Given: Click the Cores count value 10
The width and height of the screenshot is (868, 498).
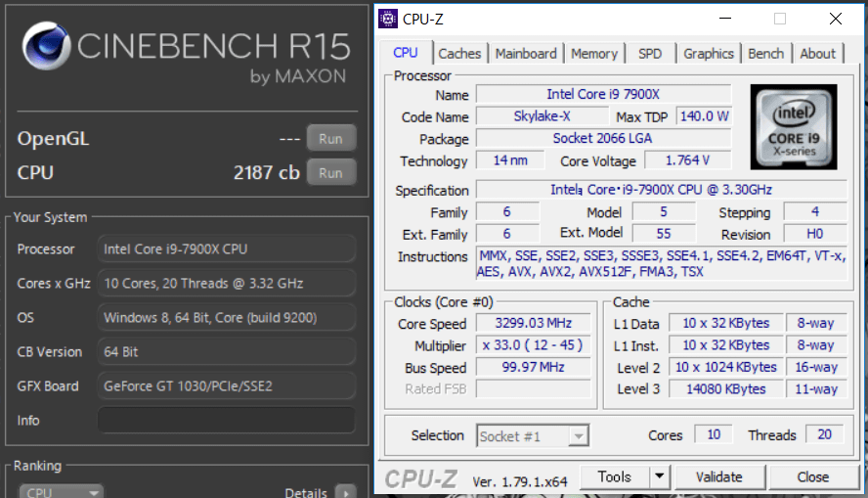Looking at the screenshot, I should click(x=714, y=434).
